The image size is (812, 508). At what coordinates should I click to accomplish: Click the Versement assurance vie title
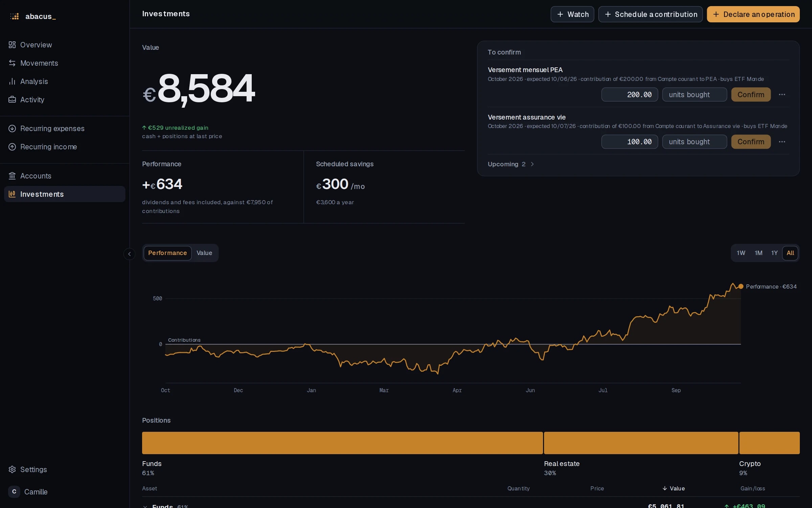coord(526,117)
